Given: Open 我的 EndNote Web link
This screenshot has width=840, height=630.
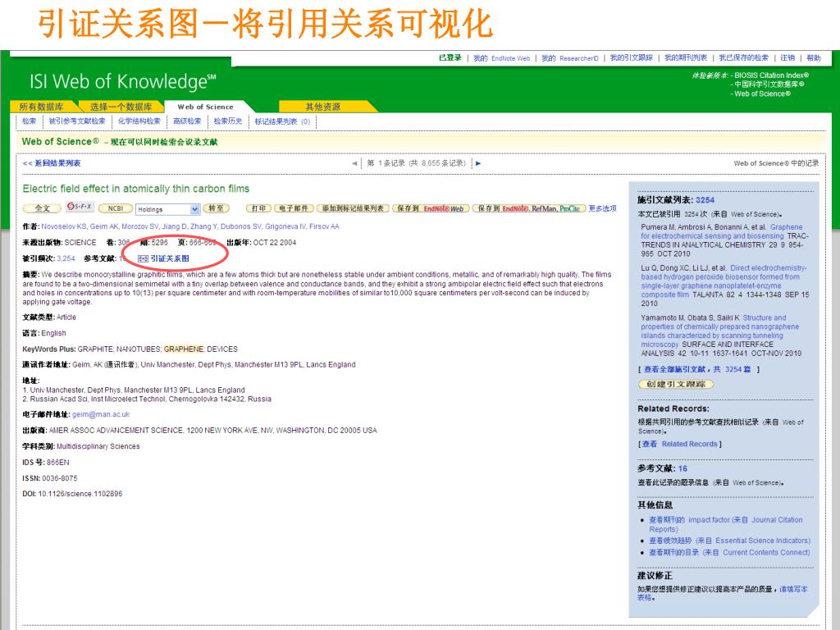Looking at the screenshot, I should (501, 58).
